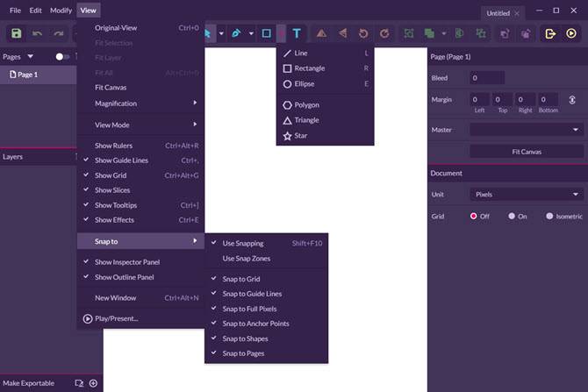Viewport: 588px width, 392px height.
Task: Open the boolean operations dropdown arrow
Action: [444, 33]
